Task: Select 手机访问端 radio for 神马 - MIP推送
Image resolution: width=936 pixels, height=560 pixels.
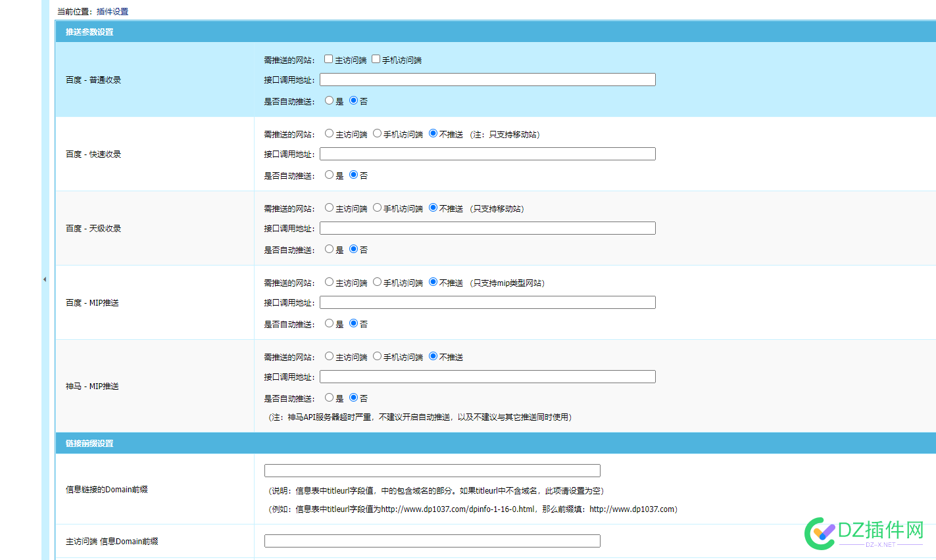Action: click(x=377, y=356)
